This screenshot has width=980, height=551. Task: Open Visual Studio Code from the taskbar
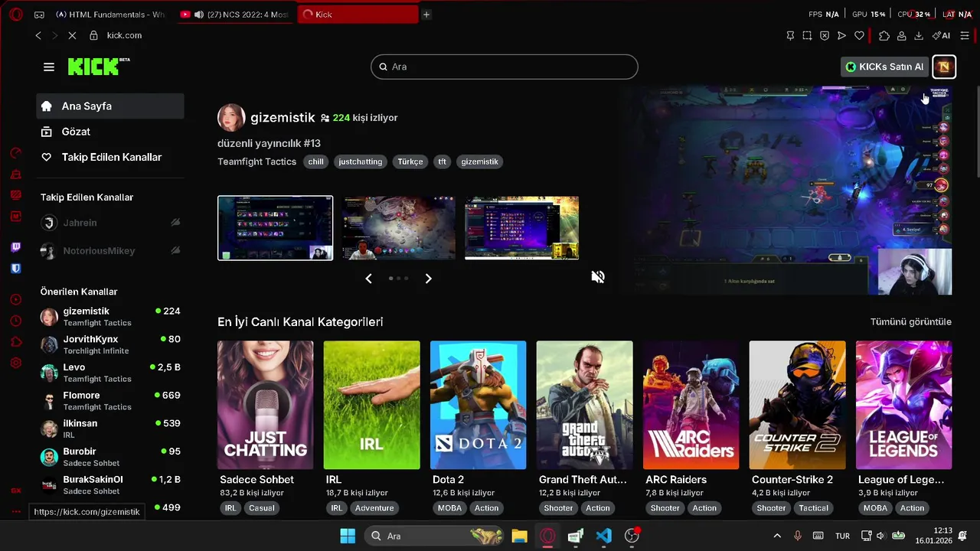pyautogui.click(x=603, y=536)
